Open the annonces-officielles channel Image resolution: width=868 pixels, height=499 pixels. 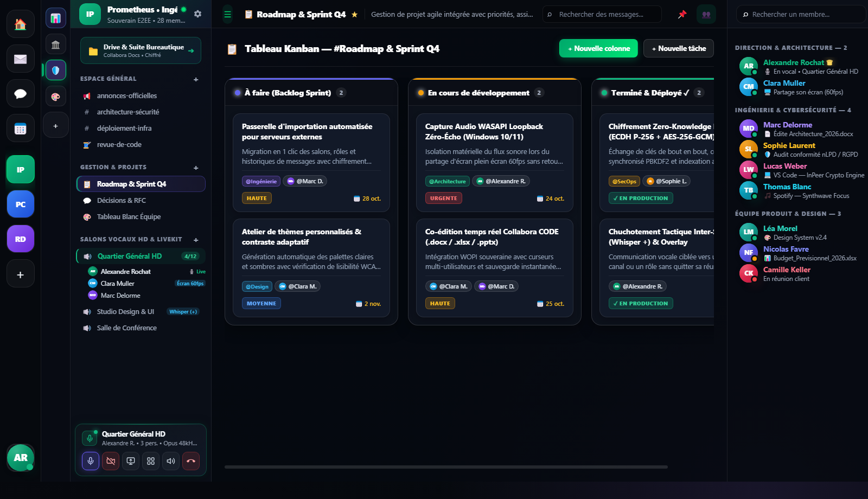[x=141, y=95]
